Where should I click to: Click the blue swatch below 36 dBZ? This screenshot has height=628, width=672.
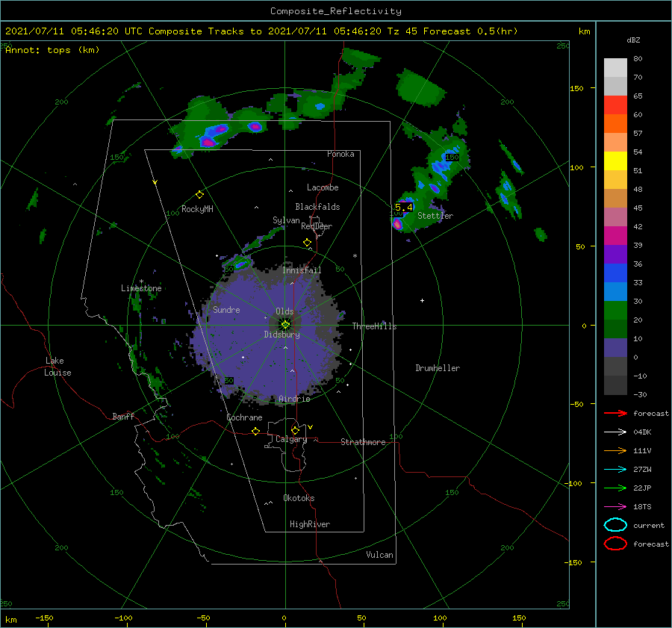tap(615, 273)
